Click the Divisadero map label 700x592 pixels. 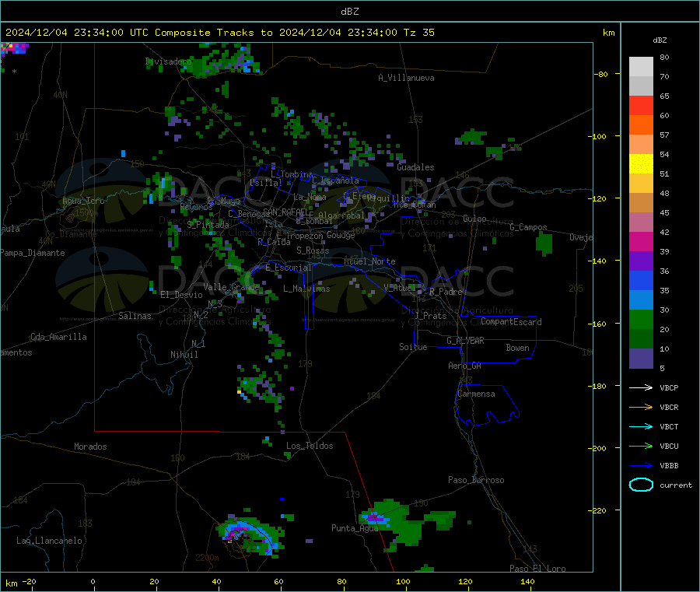[x=168, y=61]
